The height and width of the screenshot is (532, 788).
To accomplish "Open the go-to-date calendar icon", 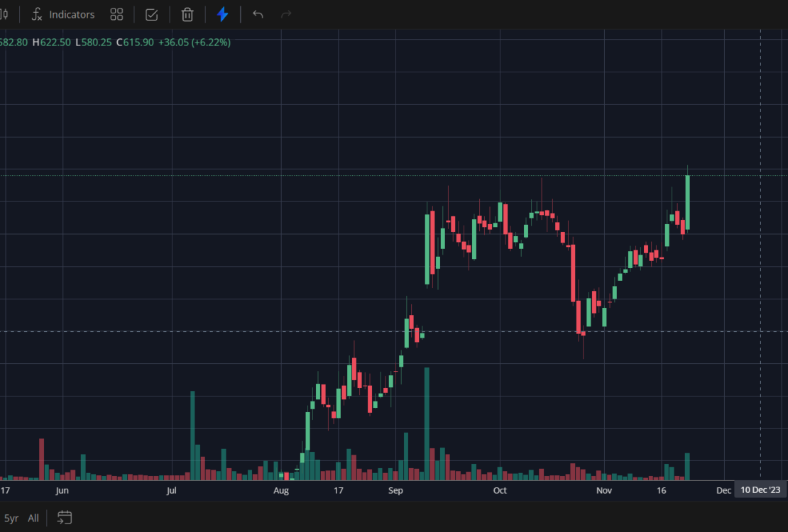I will [65, 518].
